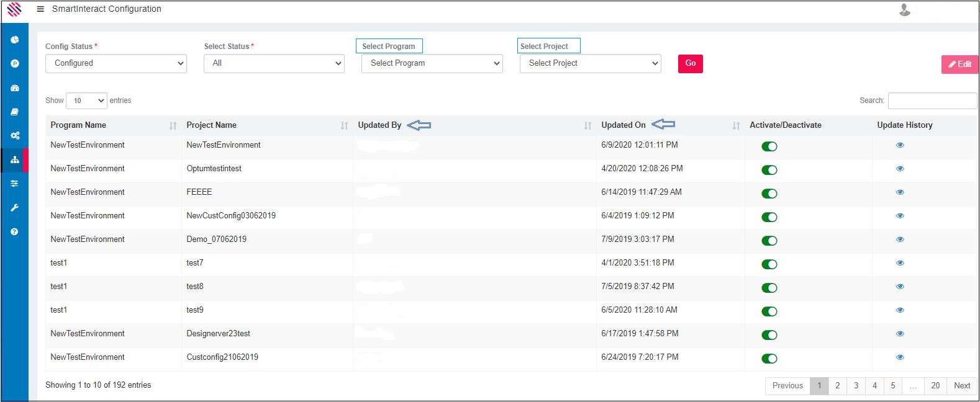
Task: Click the hamburger menu icon
Action: tap(40, 9)
